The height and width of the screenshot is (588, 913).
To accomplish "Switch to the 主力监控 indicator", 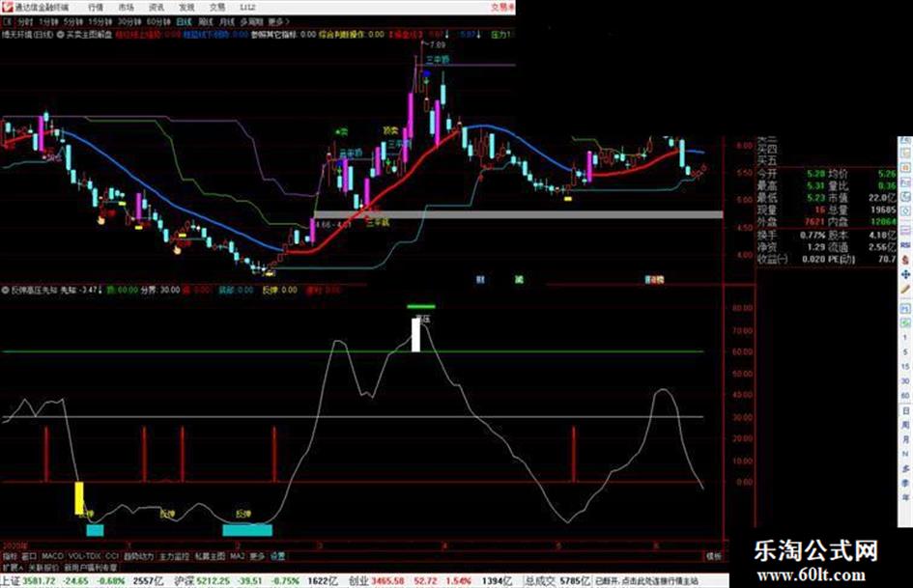I will click(x=174, y=556).
